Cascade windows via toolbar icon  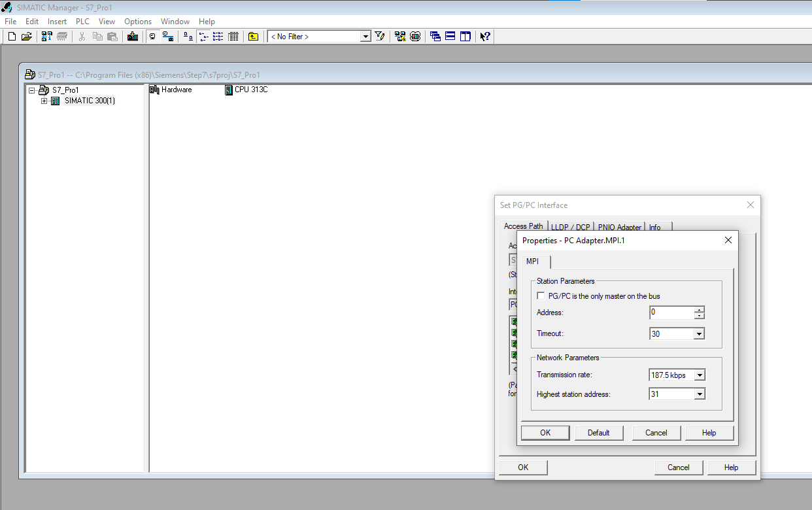coord(435,37)
